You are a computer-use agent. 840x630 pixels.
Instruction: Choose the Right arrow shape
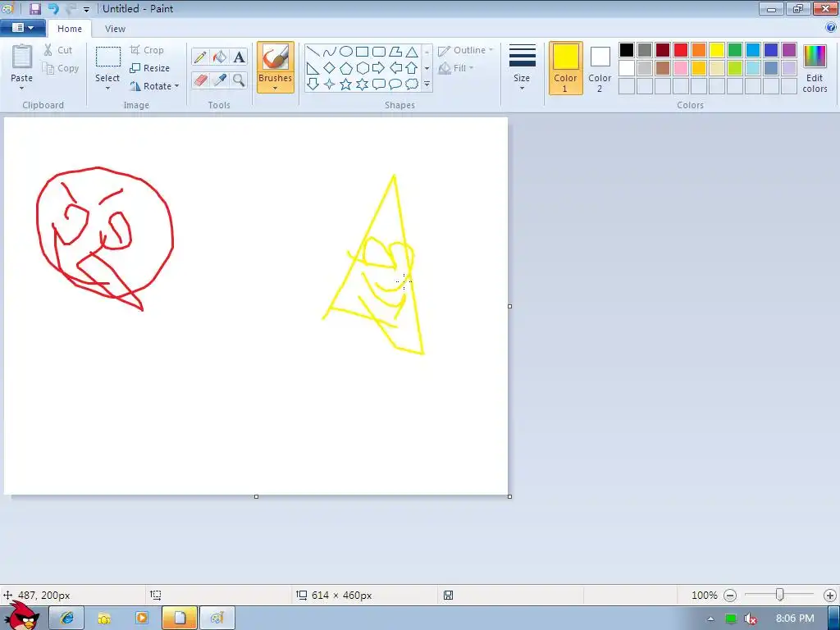[x=379, y=68]
